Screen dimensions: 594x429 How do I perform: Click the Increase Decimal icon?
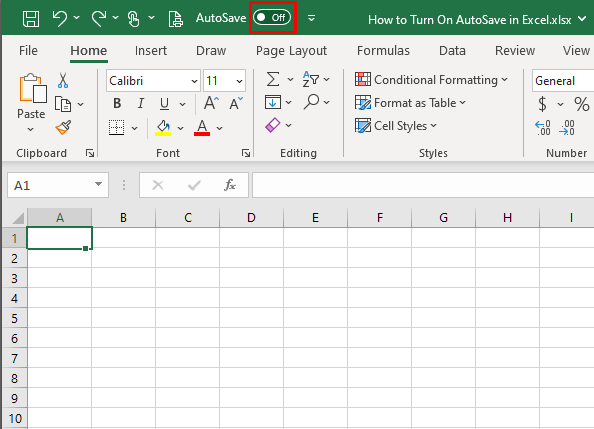[543, 128]
